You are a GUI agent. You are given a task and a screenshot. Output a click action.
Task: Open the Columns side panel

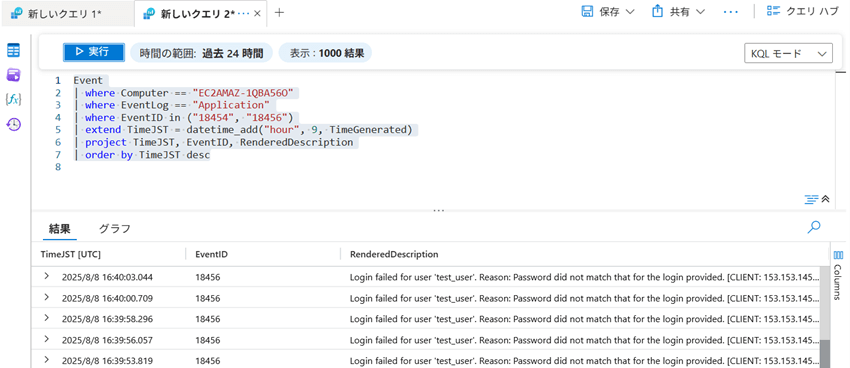838,275
